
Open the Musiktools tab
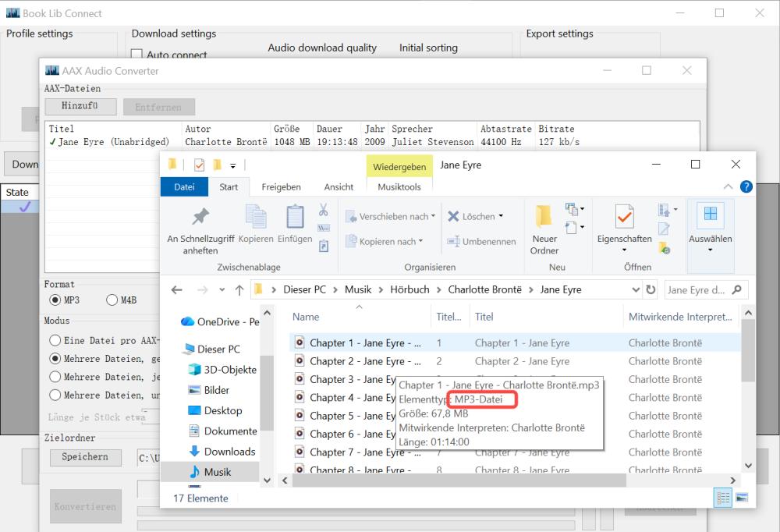coord(399,186)
